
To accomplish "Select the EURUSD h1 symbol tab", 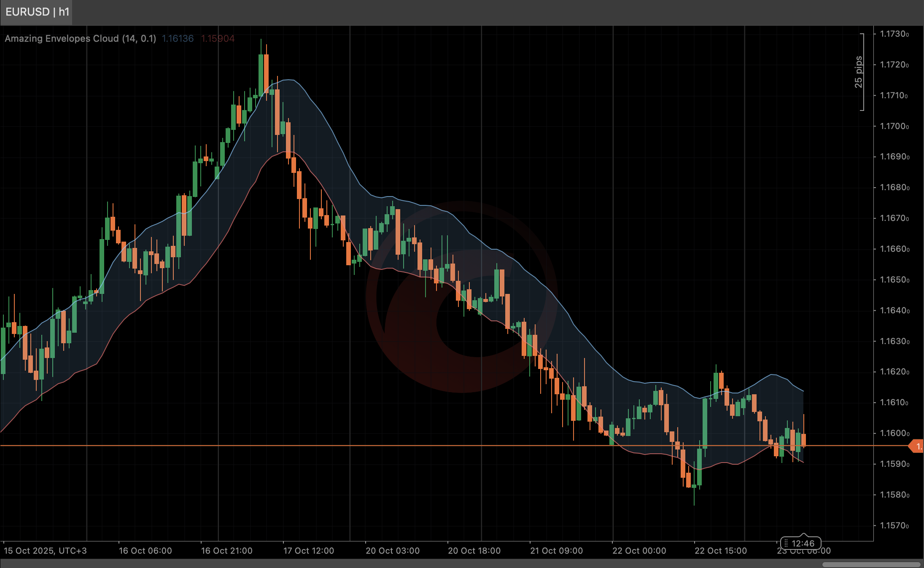I will pyautogui.click(x=37, y=12).
